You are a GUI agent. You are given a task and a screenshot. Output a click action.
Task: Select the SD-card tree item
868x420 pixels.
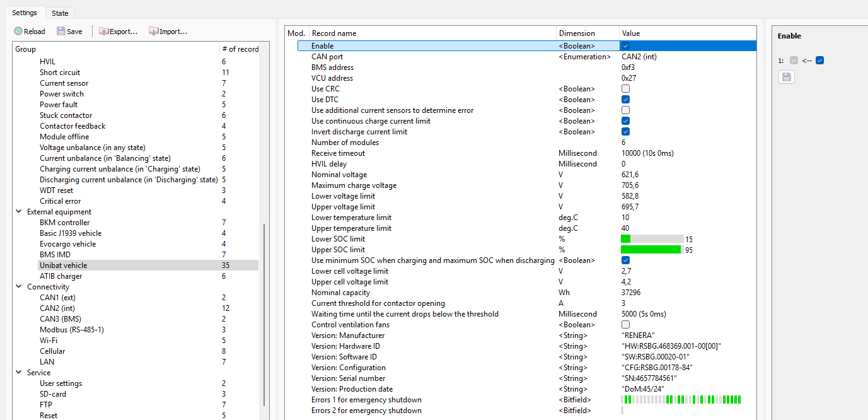(52, 394)
